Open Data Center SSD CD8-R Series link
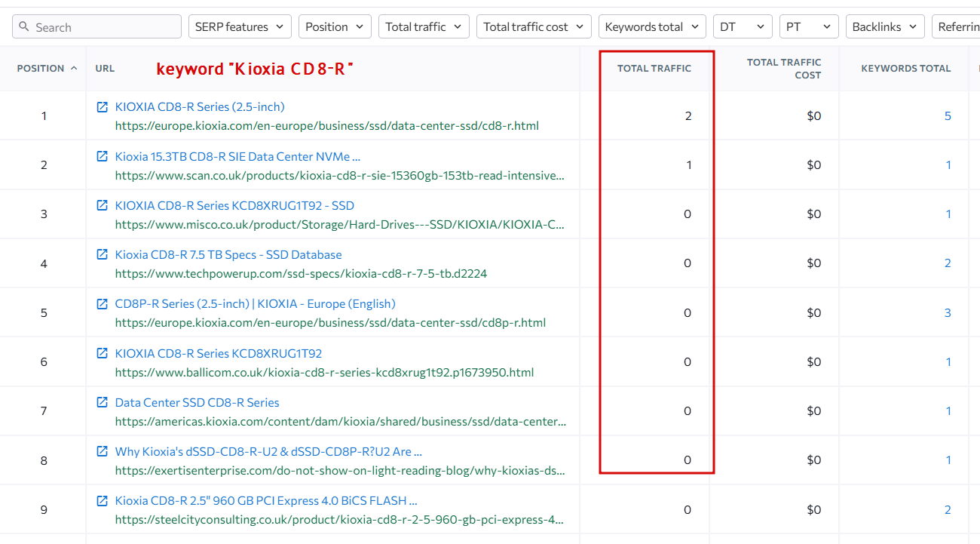The height and width of the screenshot is (544, 980). 198,402
